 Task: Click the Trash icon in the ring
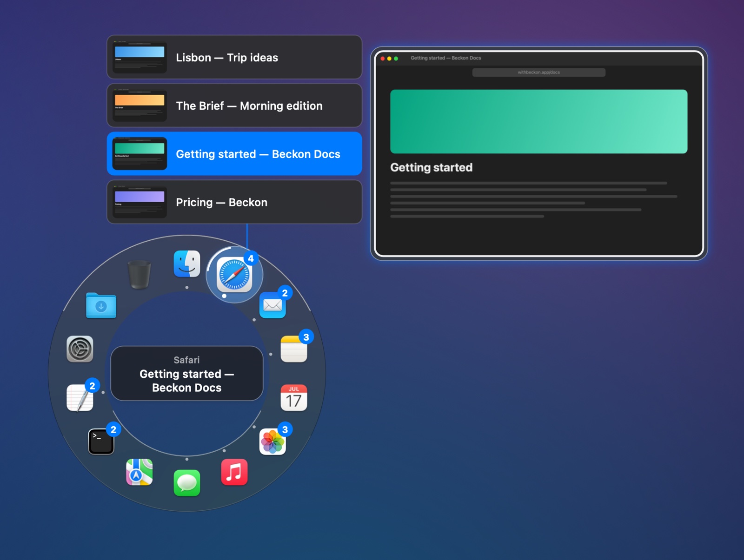click(x=139, y=275)
